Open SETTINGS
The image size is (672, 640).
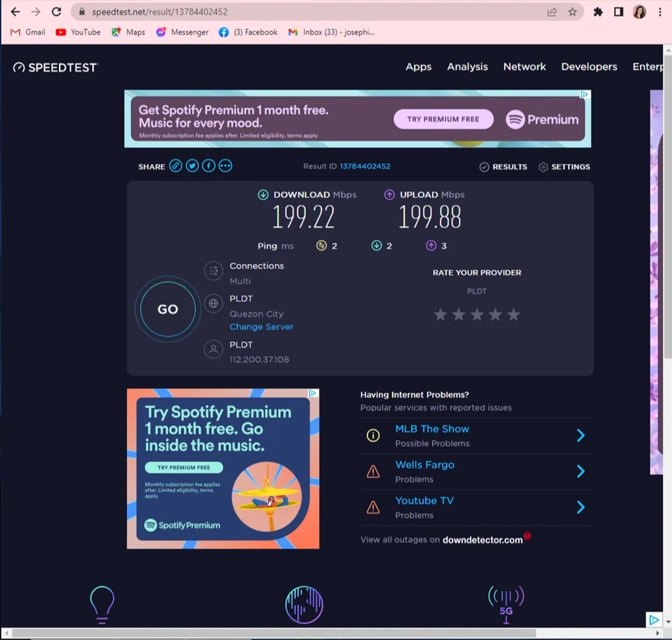pos(564,167)
